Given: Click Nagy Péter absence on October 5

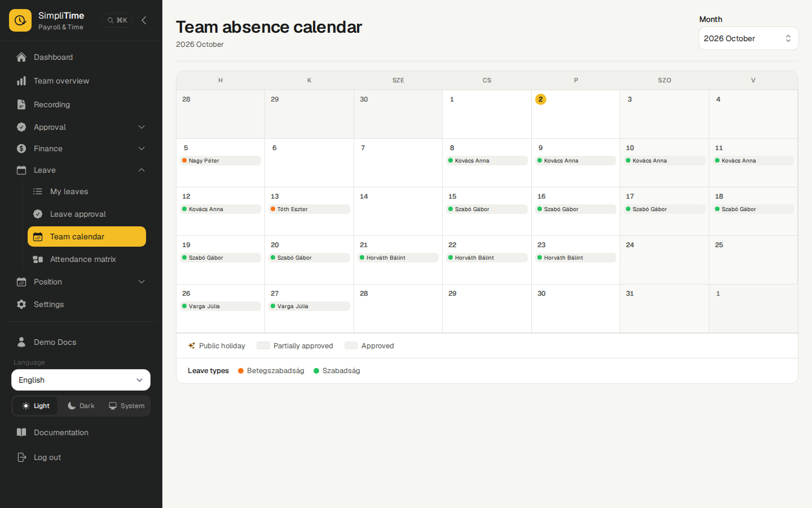Looking at the screenshot, I should (220, 161).
